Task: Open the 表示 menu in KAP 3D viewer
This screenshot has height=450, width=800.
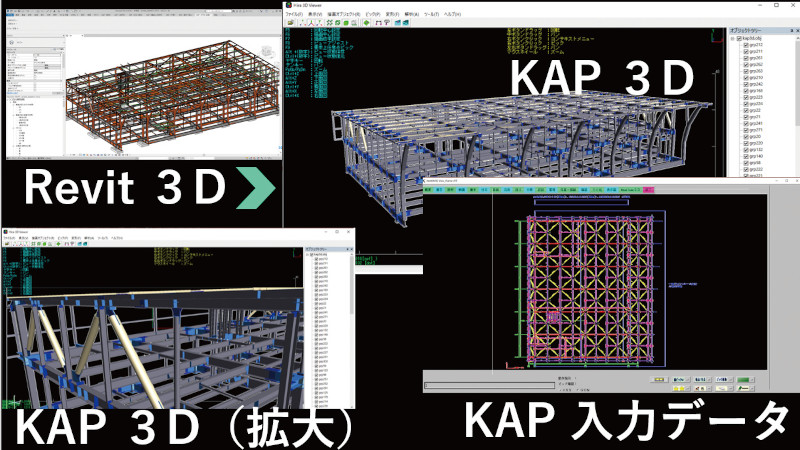Action: coord(315,14)
